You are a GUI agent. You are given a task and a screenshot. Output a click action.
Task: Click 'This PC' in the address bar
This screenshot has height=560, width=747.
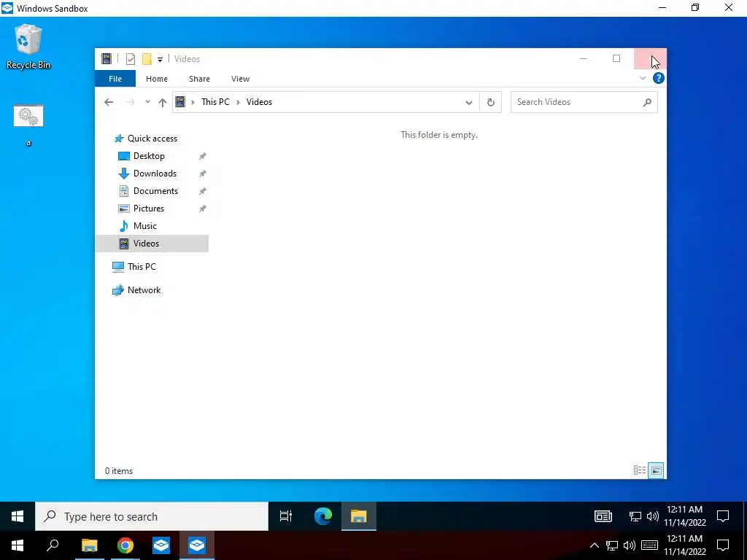tap(215, 102)
